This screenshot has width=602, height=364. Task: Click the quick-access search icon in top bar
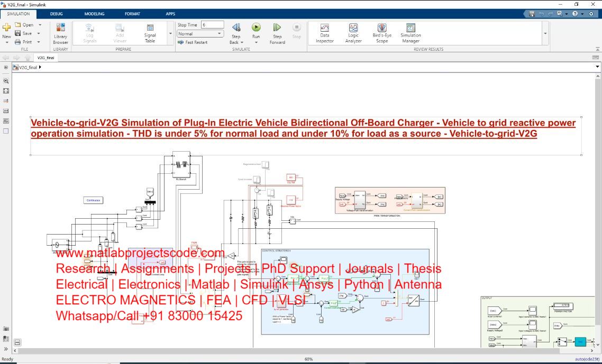pyautogui.click(x=559, y=14)
